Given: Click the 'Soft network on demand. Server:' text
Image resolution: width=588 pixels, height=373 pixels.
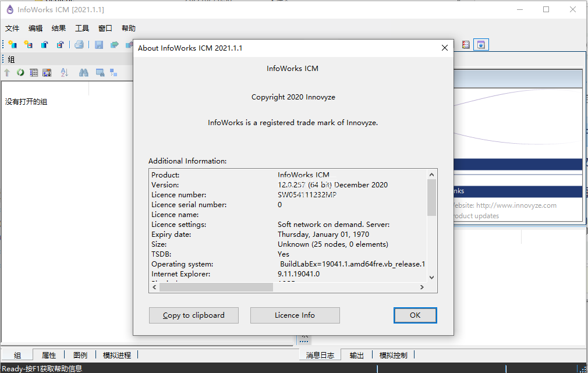Looking at the screenshot, I should (334, 225).
